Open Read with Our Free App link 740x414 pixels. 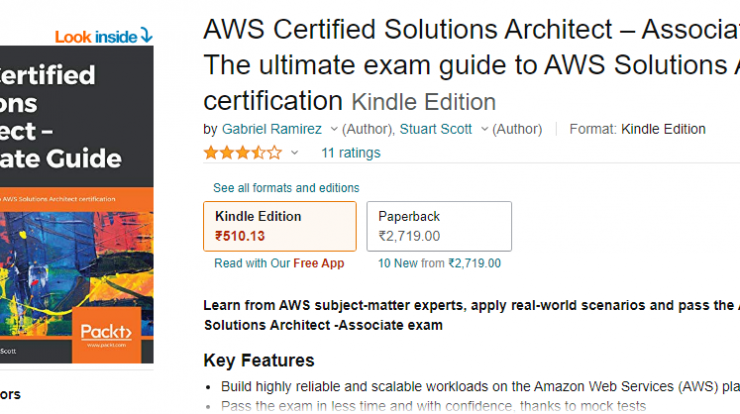click(x=279, y=263)
